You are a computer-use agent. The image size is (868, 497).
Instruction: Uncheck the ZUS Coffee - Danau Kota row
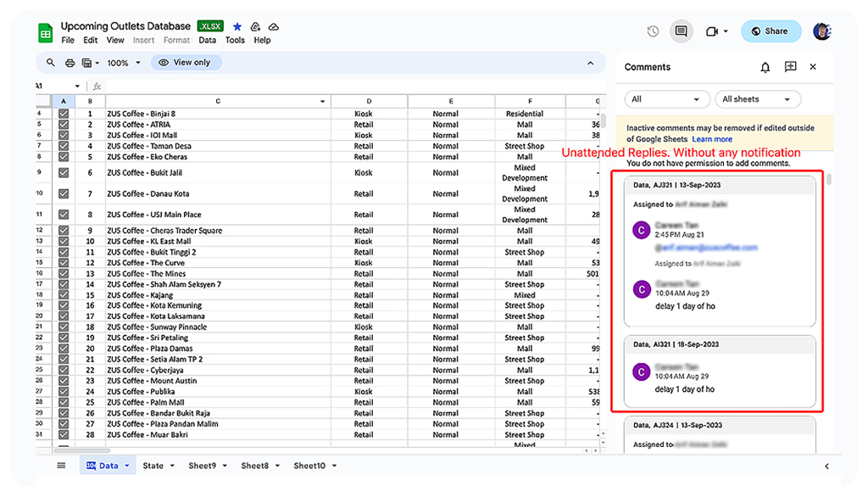click(64, 194)
